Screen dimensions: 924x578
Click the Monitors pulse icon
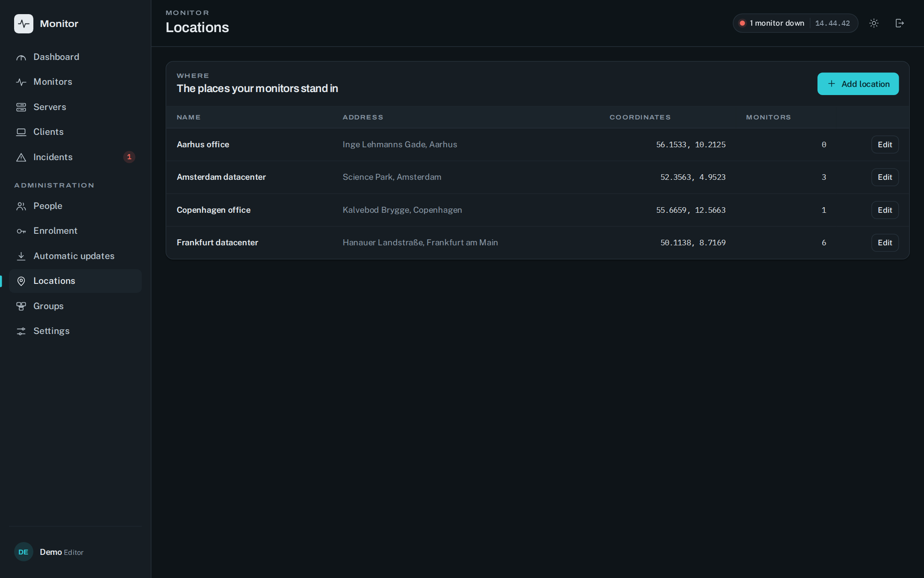point(21,82)
